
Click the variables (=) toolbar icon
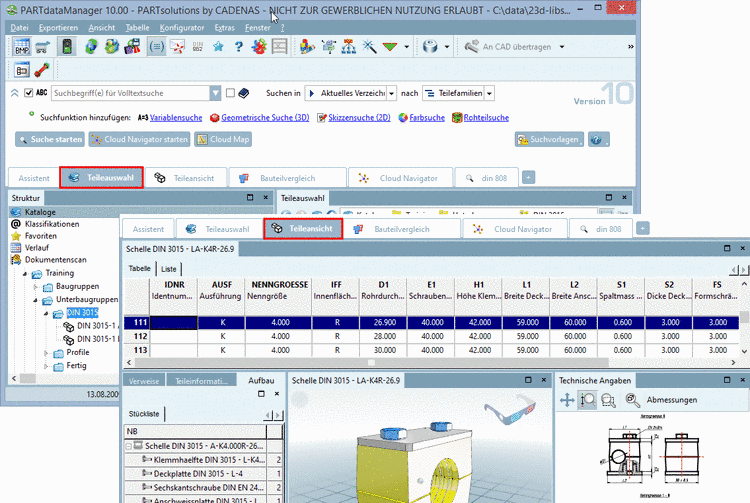pos(156,46)
